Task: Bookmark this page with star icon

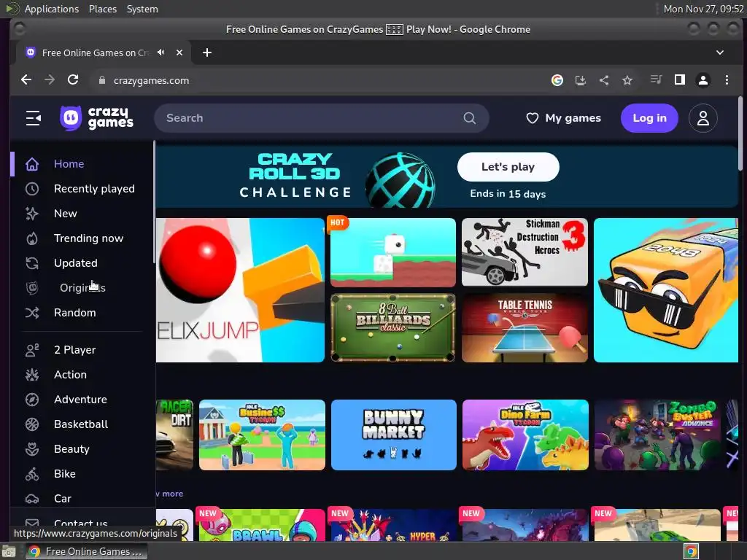Action: tap(627, 80)
